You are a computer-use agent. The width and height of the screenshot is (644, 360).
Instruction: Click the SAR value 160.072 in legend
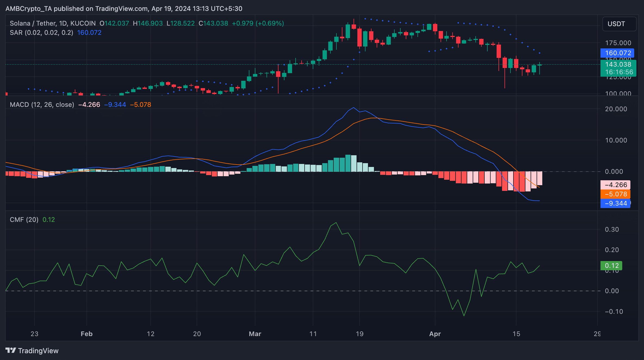point(89,33)
